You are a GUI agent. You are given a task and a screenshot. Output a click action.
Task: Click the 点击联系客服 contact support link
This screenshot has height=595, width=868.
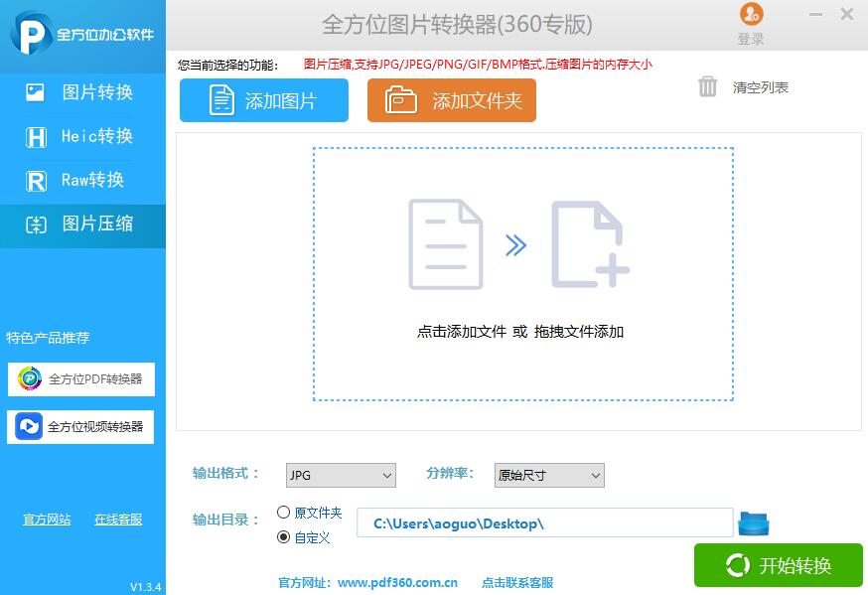517,583
